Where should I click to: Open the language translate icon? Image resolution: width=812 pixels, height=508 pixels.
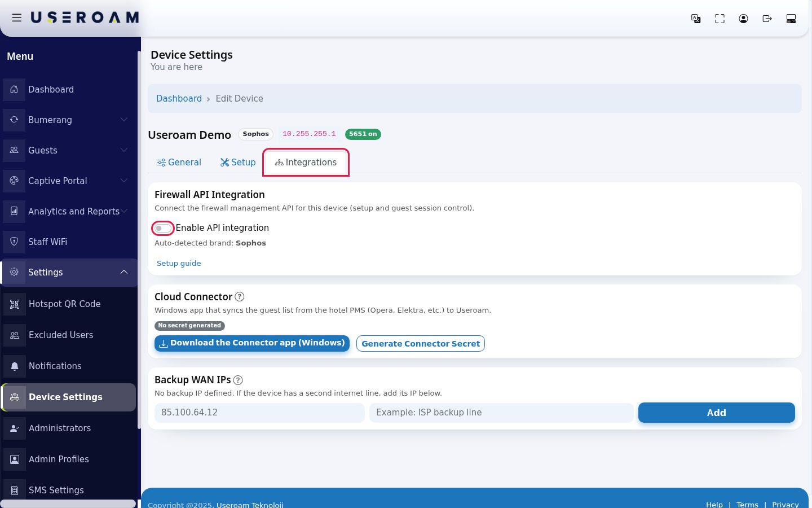click(x=696, y=19)
